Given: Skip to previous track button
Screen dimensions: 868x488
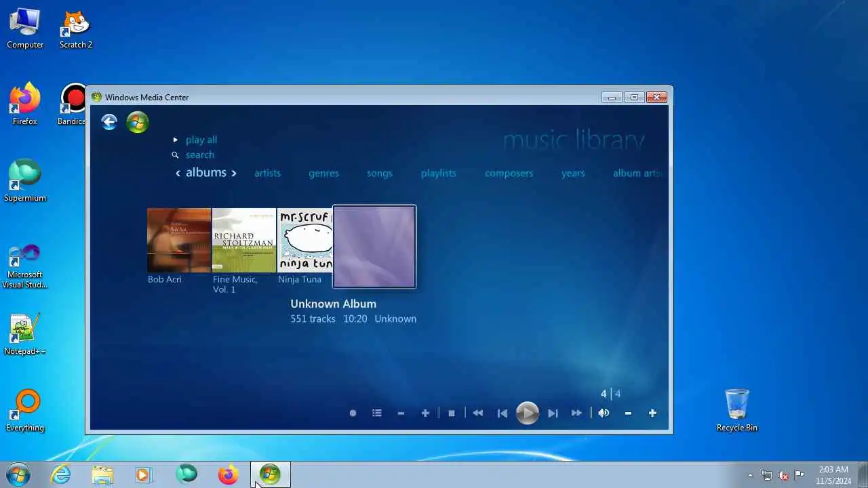Looking at the screenshot, I should (x=502, y=413).
